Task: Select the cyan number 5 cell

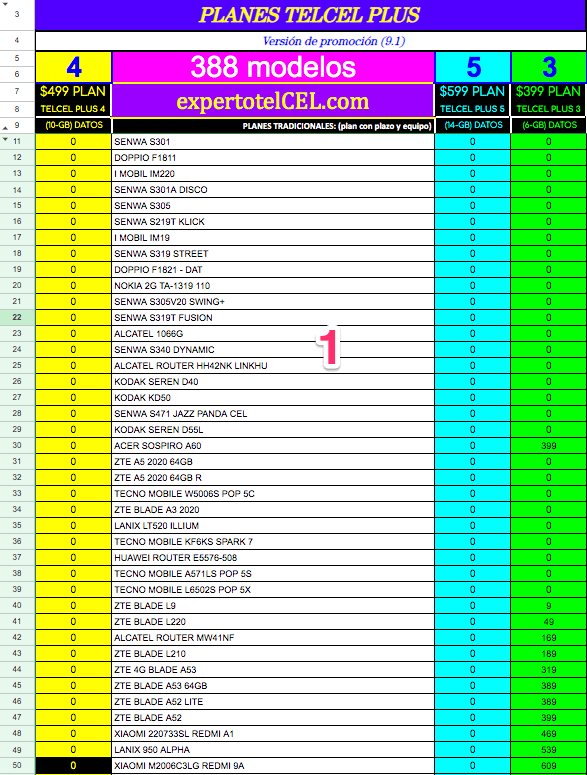Action: click(x=472, y=67)
